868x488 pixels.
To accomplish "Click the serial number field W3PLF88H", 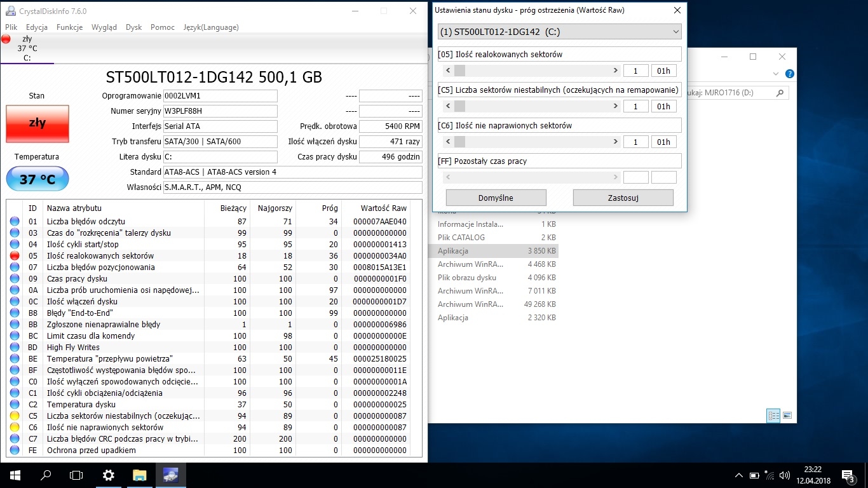I will [x=220, y=111].
